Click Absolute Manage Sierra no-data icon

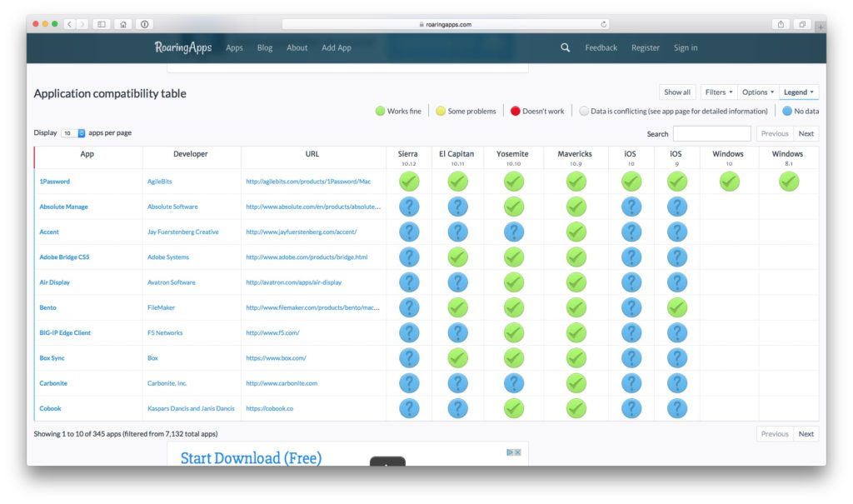click(409, 207)
